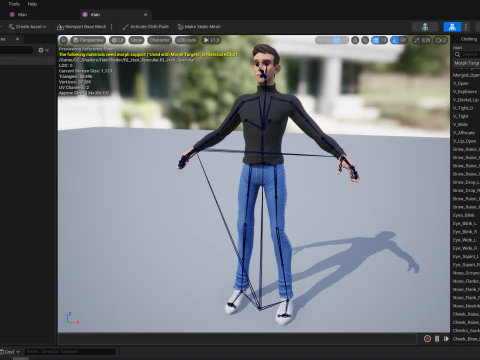
Task: Open the rotation snap angle 10° value
Action: tap(403, 40)
